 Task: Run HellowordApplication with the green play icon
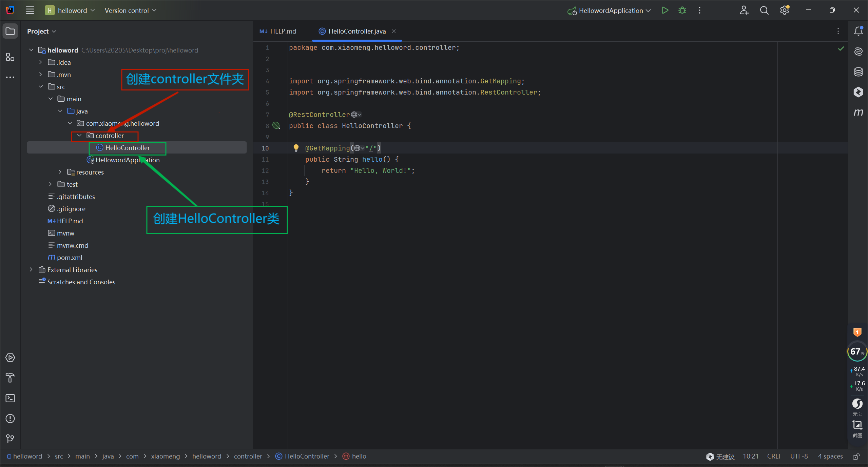pyautogui.click(x=665, y=10)
